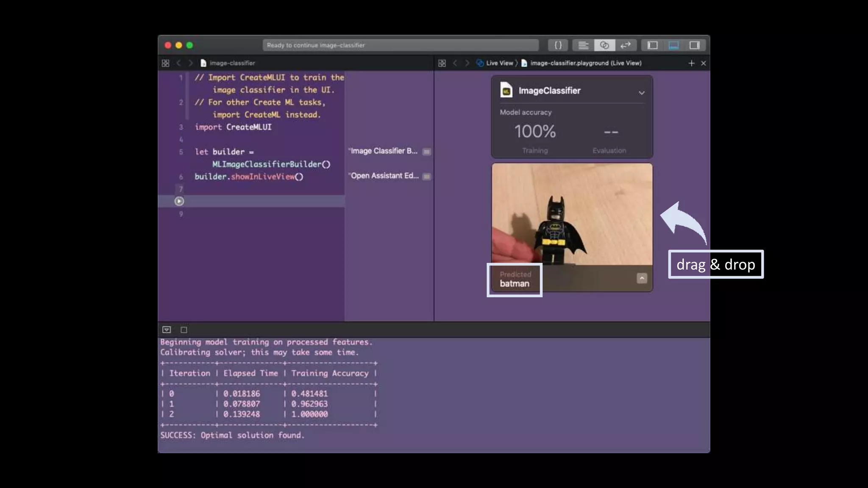Open related items grid in the source editor
The image size is (868, 488).
coord(166,63)
